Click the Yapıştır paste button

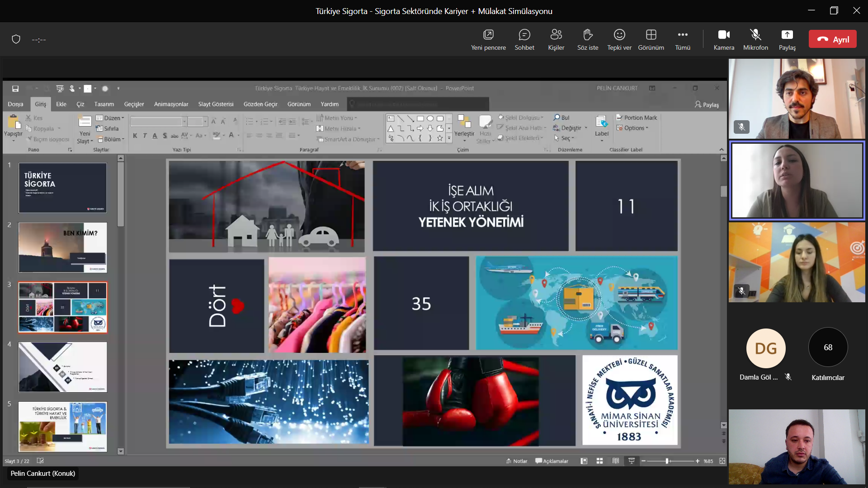13,127
